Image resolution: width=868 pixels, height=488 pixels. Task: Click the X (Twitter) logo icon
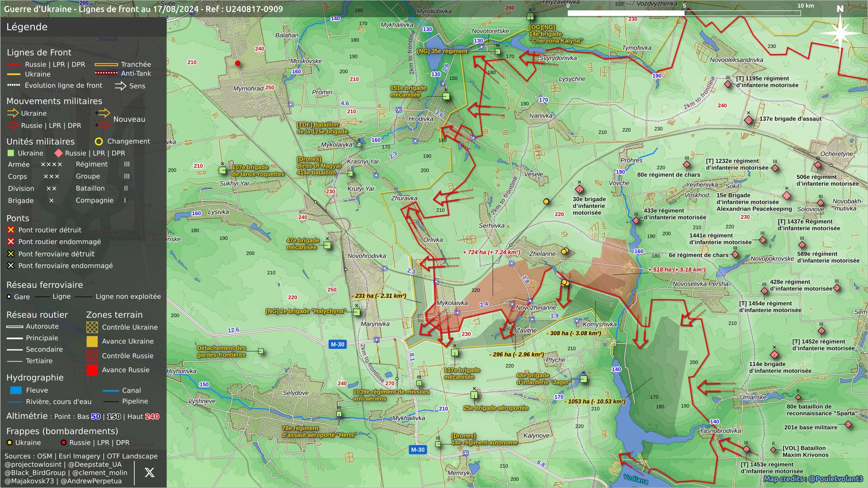(x=149, y=473)
